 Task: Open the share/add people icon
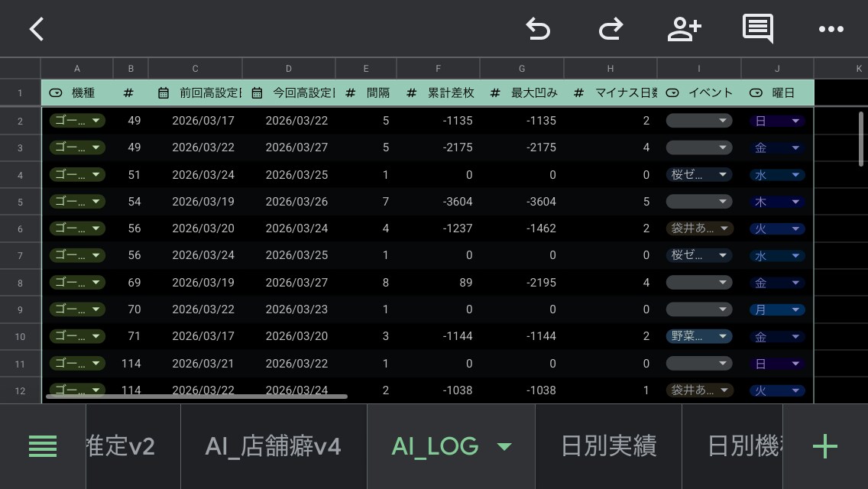point(684,29)
